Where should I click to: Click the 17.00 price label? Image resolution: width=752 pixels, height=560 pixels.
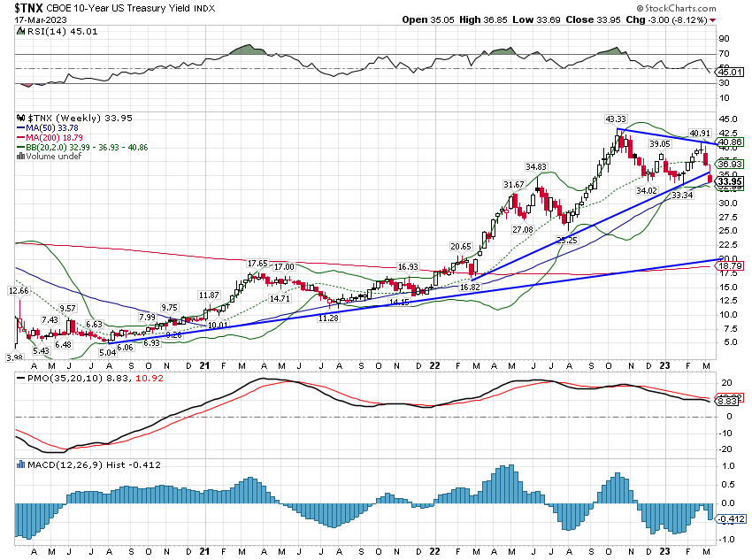(x=284, y=266)
